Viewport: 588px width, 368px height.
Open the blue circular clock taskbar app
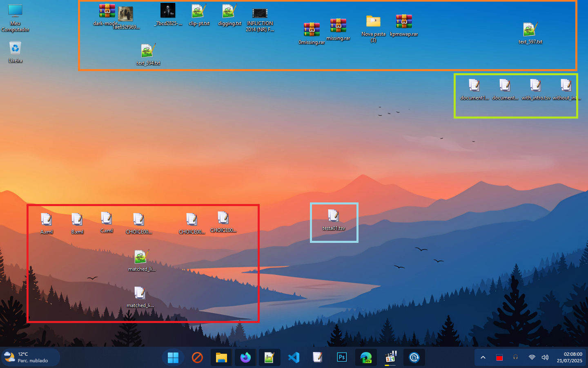click(414, 357)
